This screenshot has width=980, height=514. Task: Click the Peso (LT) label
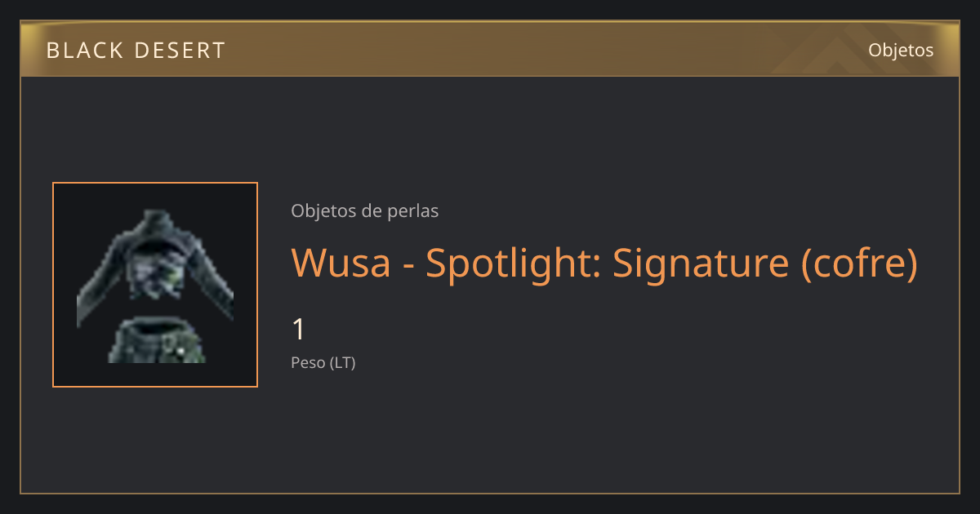[x=323, y=363]
